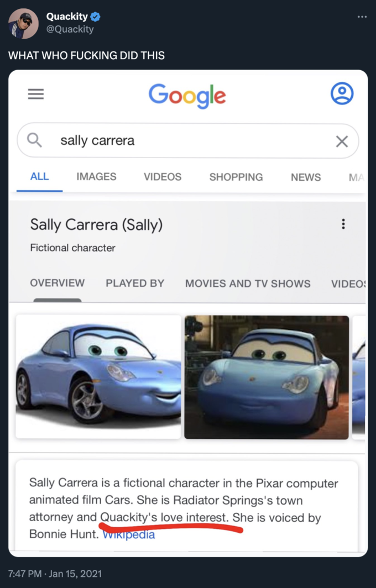This screenshot has height=588, width=376.
Task: Open the white-background Sally car image
Action: 98,377
